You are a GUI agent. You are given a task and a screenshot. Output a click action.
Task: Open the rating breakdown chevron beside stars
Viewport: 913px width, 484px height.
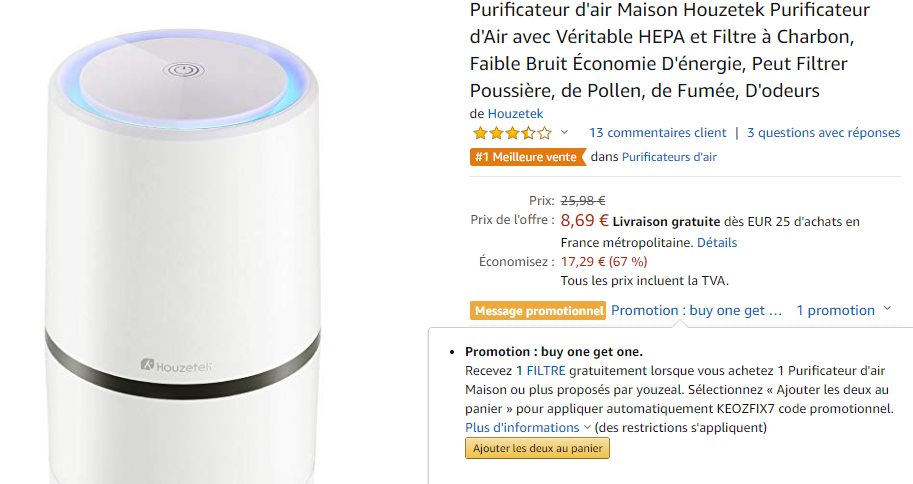click(564, 132)
